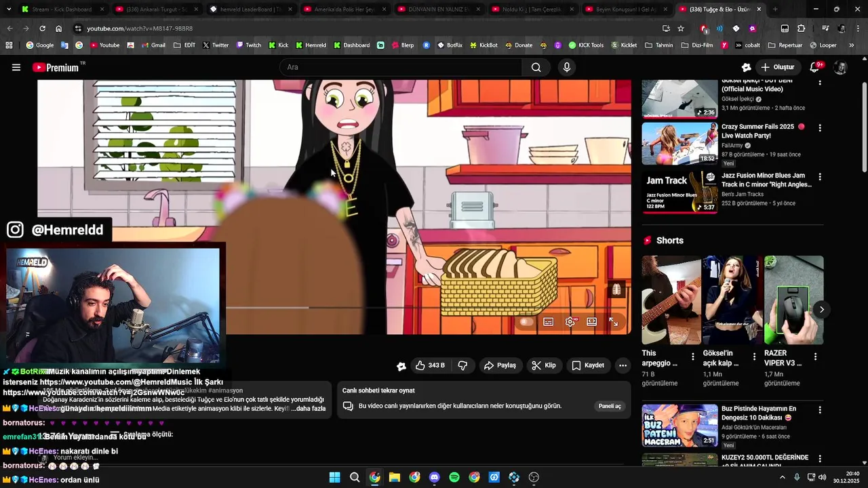This screenshot has height=488, width=868.
Task: Switch to hemreld LeaderBoard tab
Action: 249,9
